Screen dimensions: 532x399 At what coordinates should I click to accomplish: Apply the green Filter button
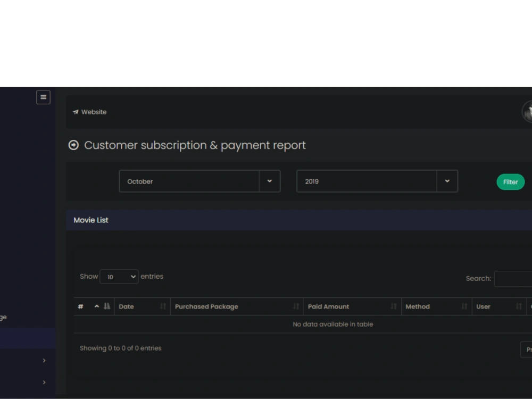point(510,182)
